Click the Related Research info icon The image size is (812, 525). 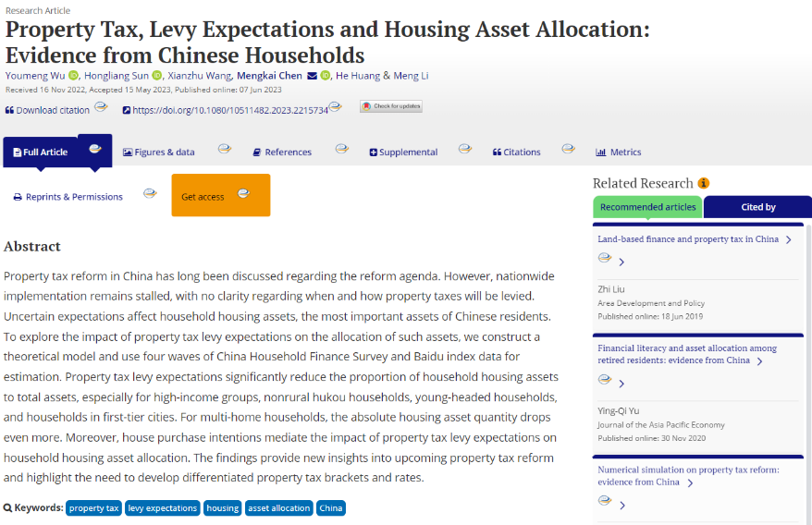(x=704, y=183)
